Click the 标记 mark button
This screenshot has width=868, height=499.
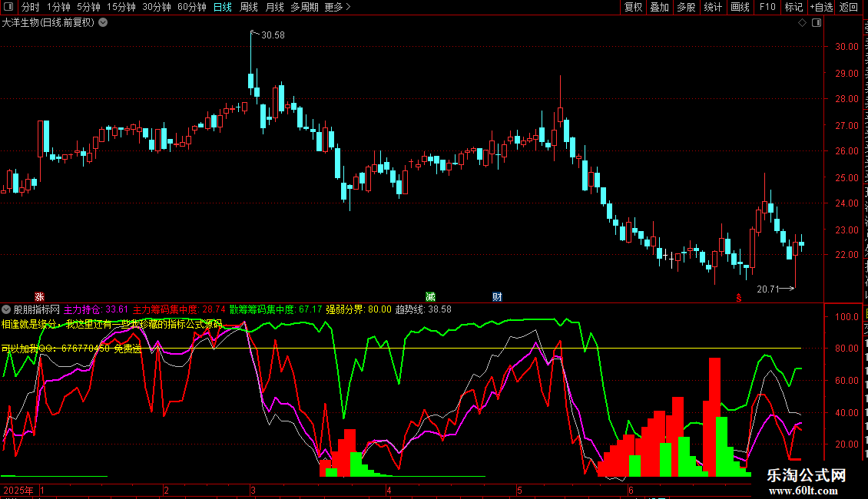793,7
